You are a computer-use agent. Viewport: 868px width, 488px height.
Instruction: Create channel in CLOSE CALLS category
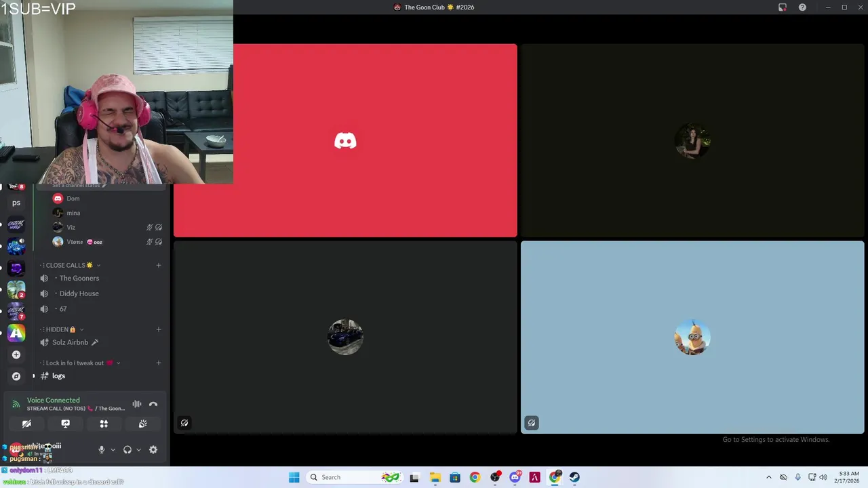click(x=159, y=265)
